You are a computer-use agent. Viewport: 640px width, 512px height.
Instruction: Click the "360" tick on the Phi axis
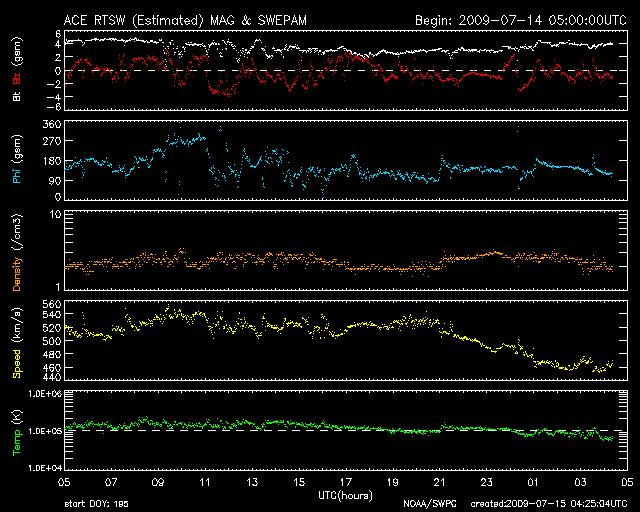click(x=52, y=124)
